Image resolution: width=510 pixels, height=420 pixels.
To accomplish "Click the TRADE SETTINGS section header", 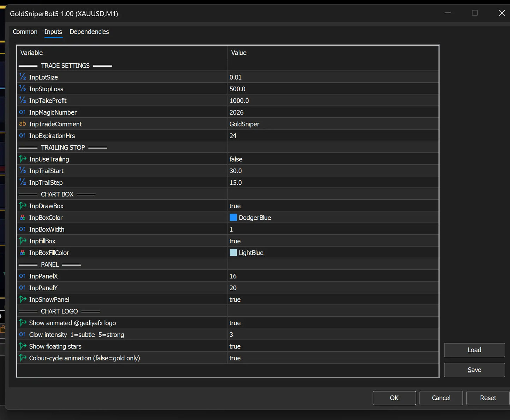I will click(65, 65).
